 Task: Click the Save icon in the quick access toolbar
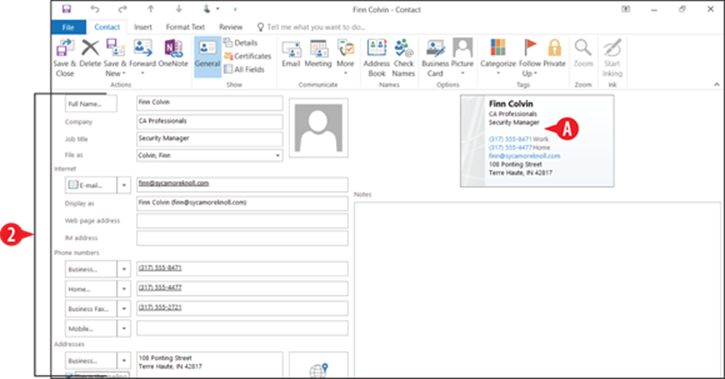click(67, 9)
